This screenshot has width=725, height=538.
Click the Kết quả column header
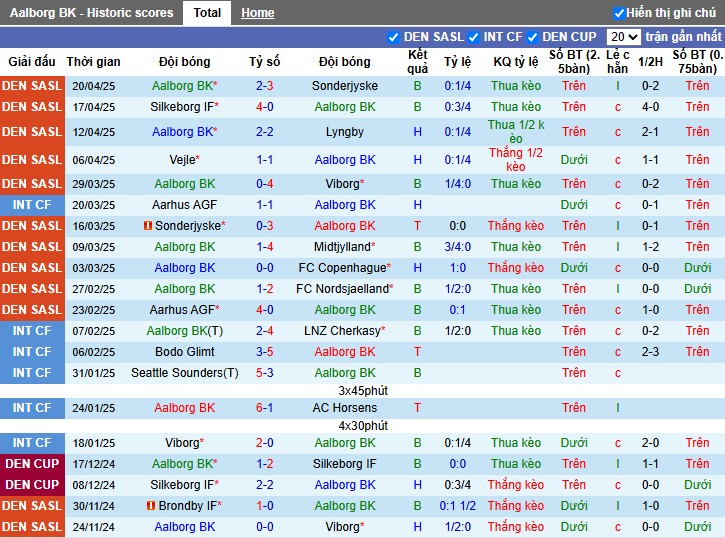tap(418, 62)
